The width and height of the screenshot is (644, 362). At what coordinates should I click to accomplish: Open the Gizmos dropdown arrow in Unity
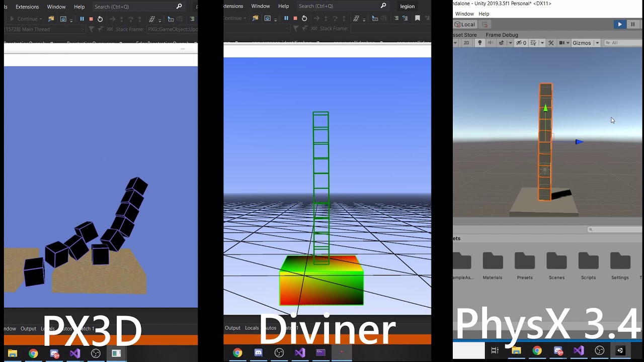[x=597, y=43]
